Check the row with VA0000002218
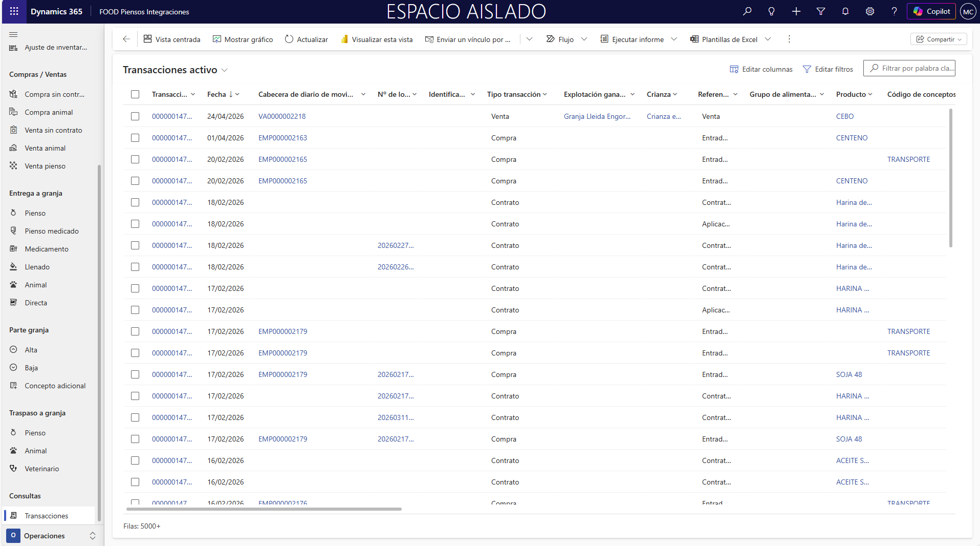 coord(135,116)
